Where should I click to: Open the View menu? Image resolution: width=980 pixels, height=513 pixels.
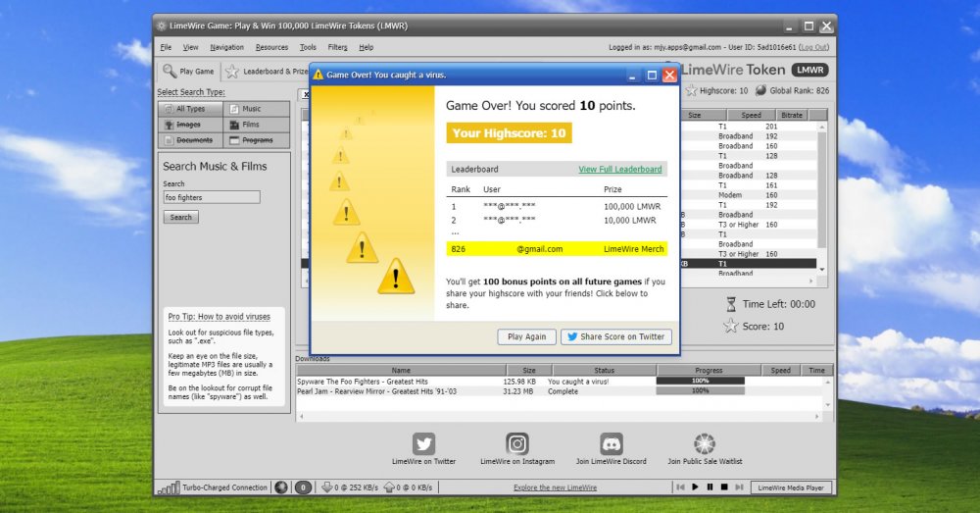point(191,47)
